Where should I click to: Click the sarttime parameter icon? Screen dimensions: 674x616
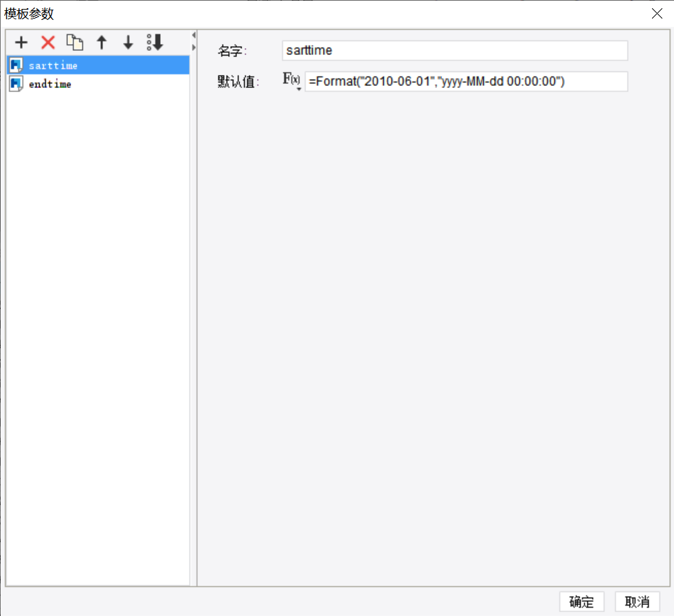16,65
